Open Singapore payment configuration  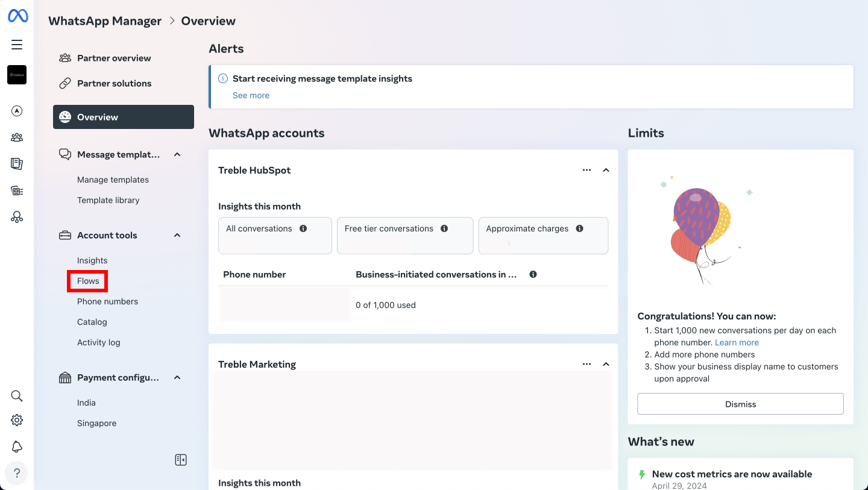coord(96,423)
